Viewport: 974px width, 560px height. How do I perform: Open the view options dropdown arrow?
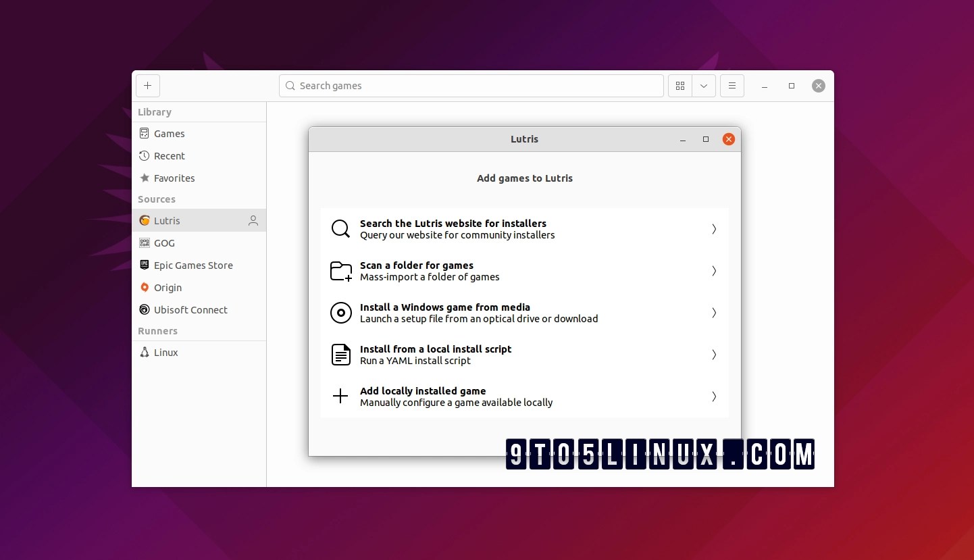[704, 86]
